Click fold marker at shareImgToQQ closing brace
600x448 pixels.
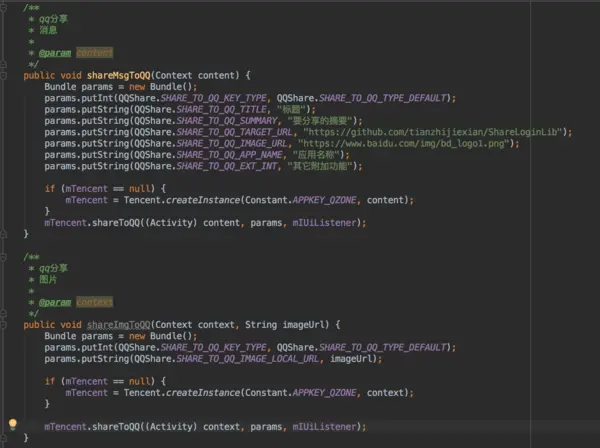3,437
